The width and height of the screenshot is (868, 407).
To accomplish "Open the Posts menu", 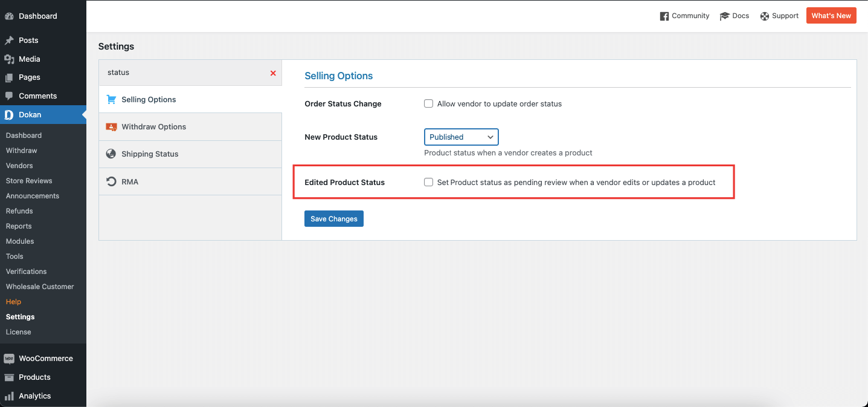I will (x=43, y=41).
